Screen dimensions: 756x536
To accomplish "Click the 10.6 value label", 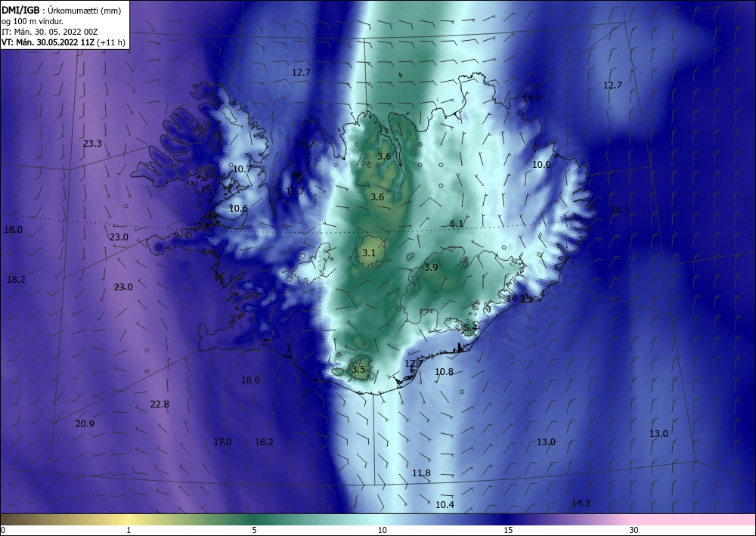I will [238, 209].
